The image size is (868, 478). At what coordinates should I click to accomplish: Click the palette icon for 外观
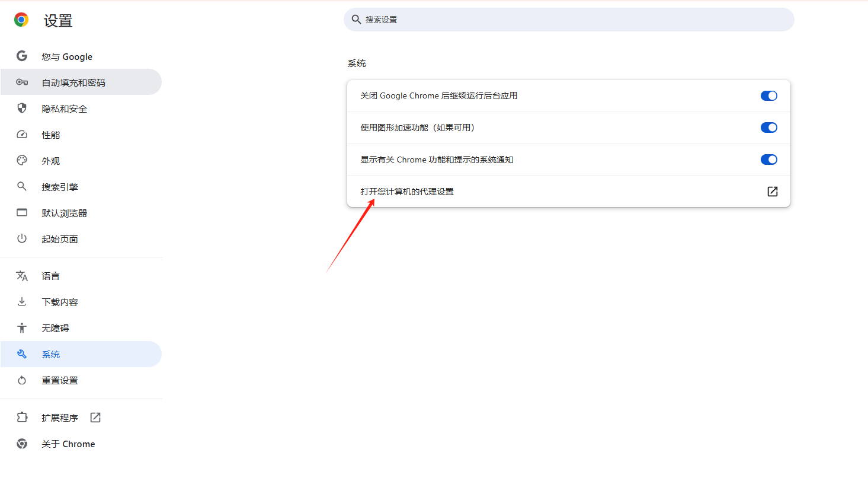pos(22,161)
